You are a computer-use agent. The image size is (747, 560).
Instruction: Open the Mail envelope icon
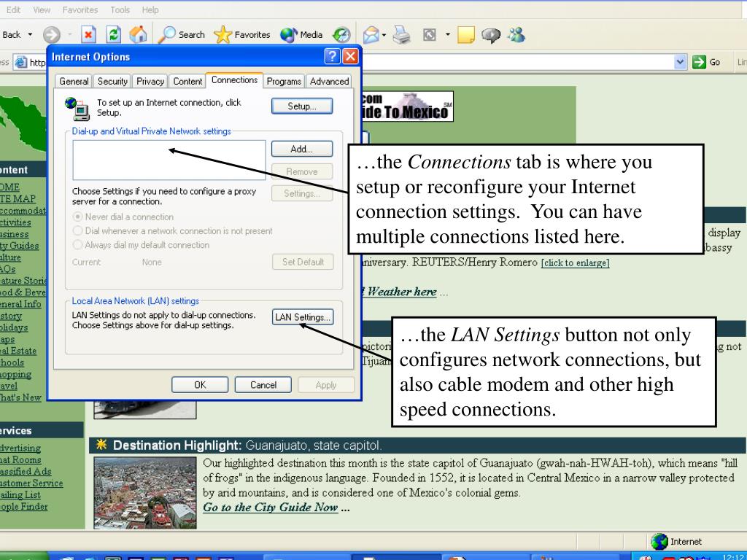point(371,35)
